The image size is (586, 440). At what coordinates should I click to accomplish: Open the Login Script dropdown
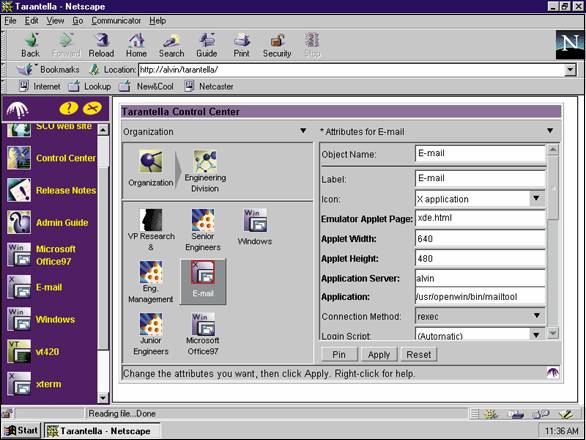coord(536,335)
